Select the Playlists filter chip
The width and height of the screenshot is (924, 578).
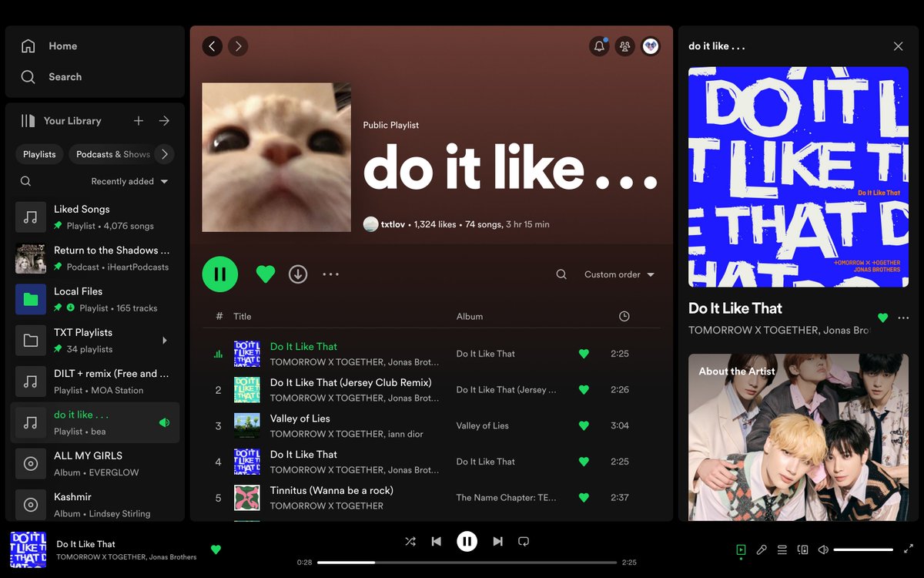coord(39,154)
